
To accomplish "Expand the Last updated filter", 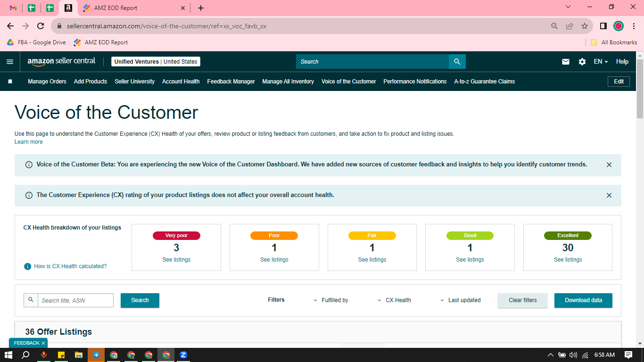I will click(x=461, y=300).
